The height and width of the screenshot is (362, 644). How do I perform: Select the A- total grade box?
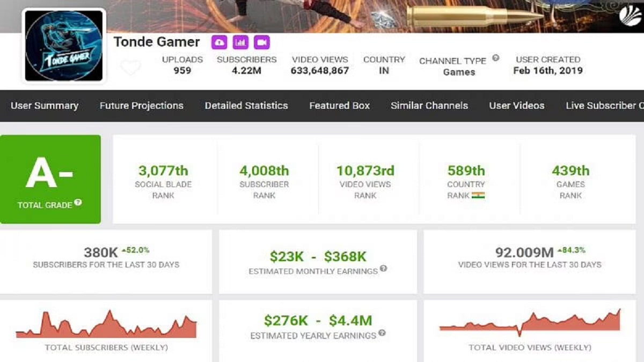(50, 179)
